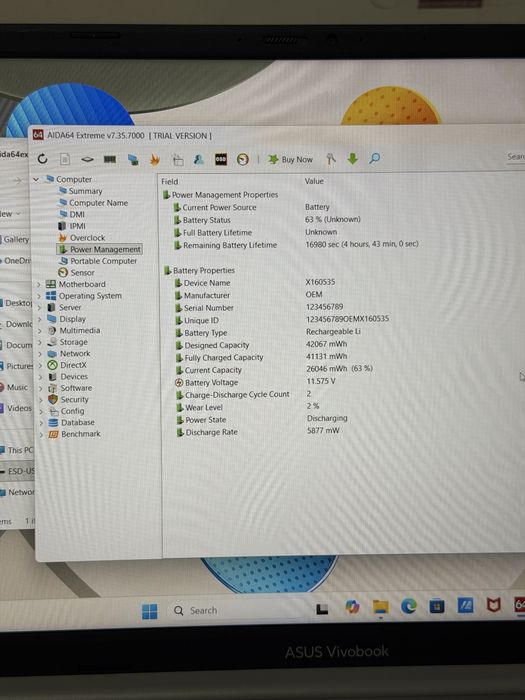
Task: Open Microsoft Edge from the taskbar
Action: [x=408, y=606]
